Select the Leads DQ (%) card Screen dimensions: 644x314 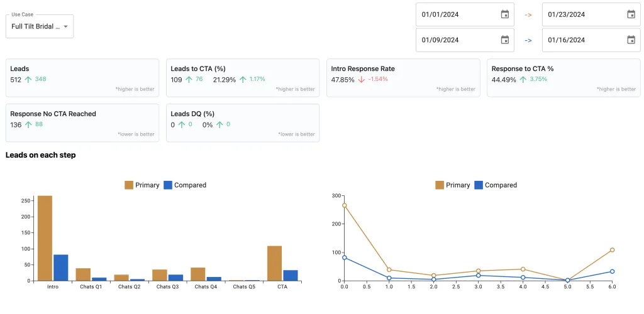[243, 123]
